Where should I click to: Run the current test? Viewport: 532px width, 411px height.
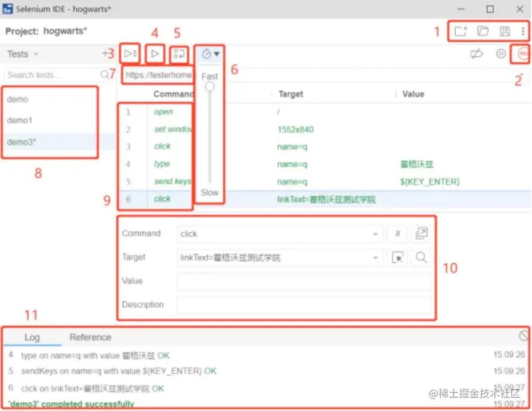click(154, 54)
